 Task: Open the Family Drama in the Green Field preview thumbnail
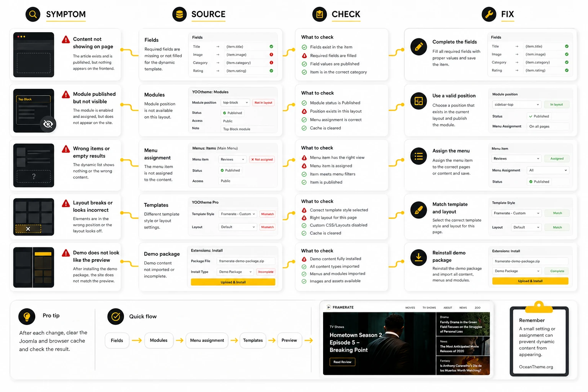pos(463,324)
